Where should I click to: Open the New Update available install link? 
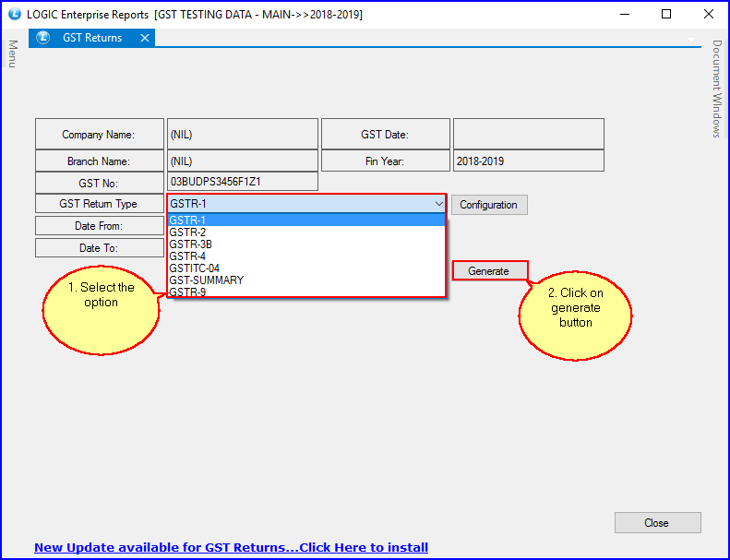pyautogui.click(x=231, y=547)
